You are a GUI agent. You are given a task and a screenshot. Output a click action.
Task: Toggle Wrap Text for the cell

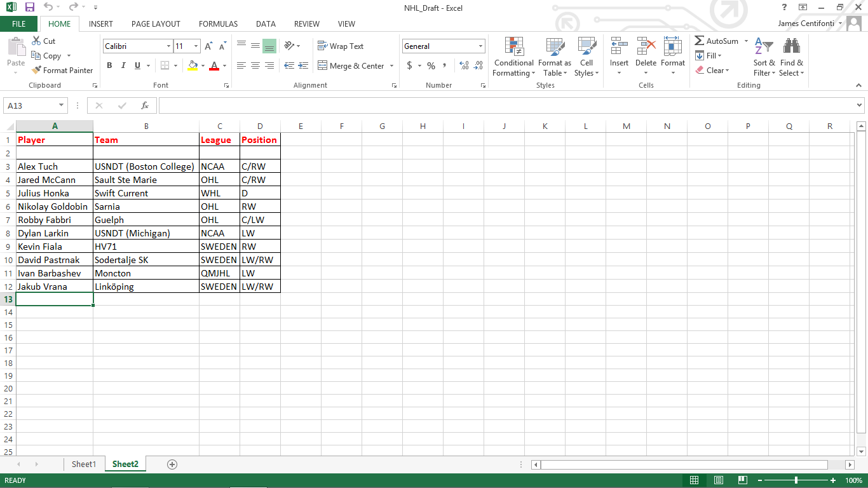[341, 46]
